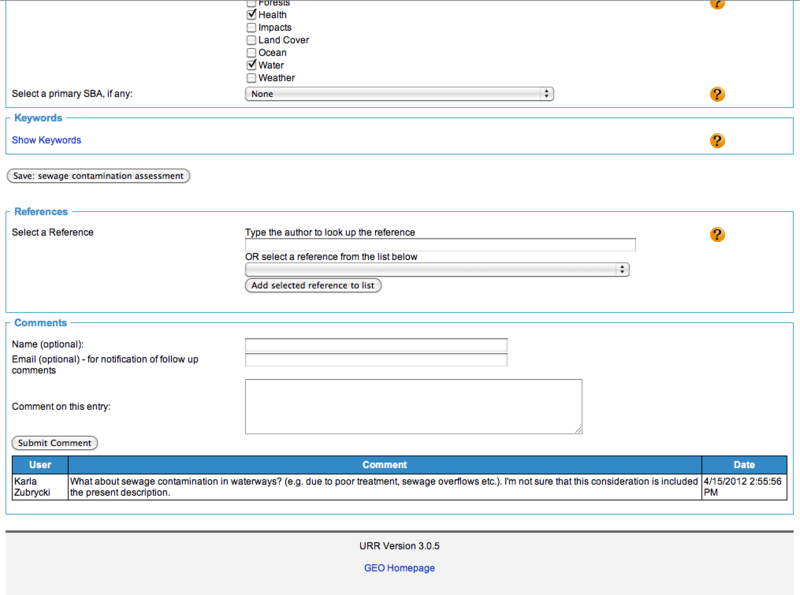Uncheck the Health checkbox
The width and height of the screenshot is (800, 595).
click(x=251, y=15)
